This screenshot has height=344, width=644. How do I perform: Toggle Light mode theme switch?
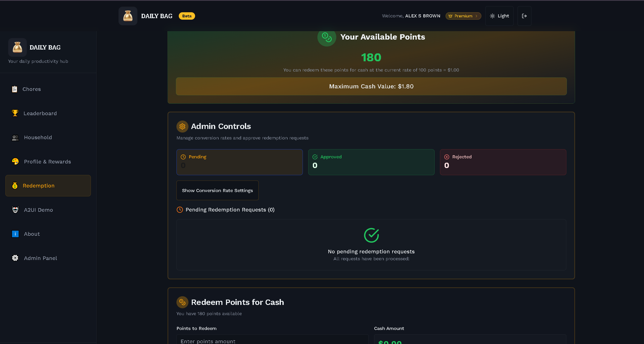pos(499,16)
